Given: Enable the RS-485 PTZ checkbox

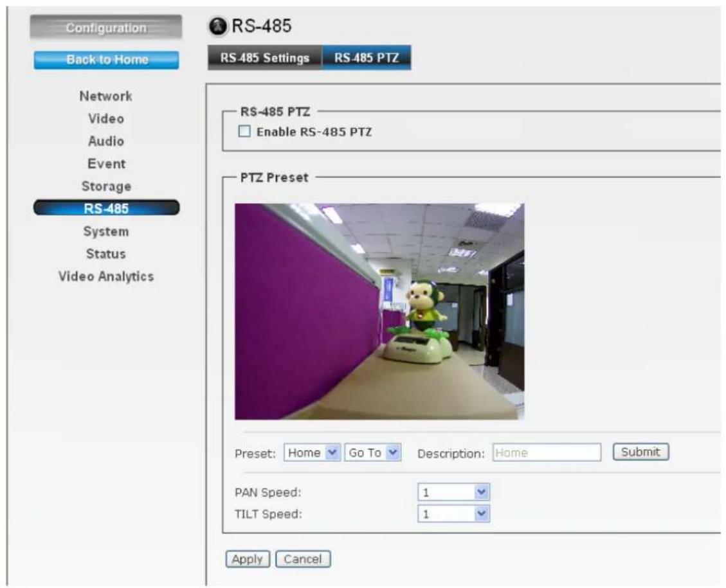Looking at the screenshot, I should pos(244,131).
